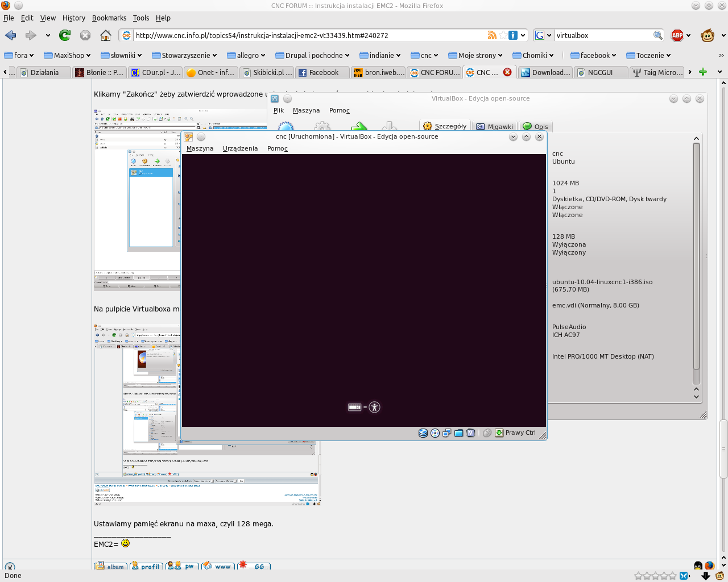
Task: Click the blue butterfly icon in status bar
Action: click(684, 576)
